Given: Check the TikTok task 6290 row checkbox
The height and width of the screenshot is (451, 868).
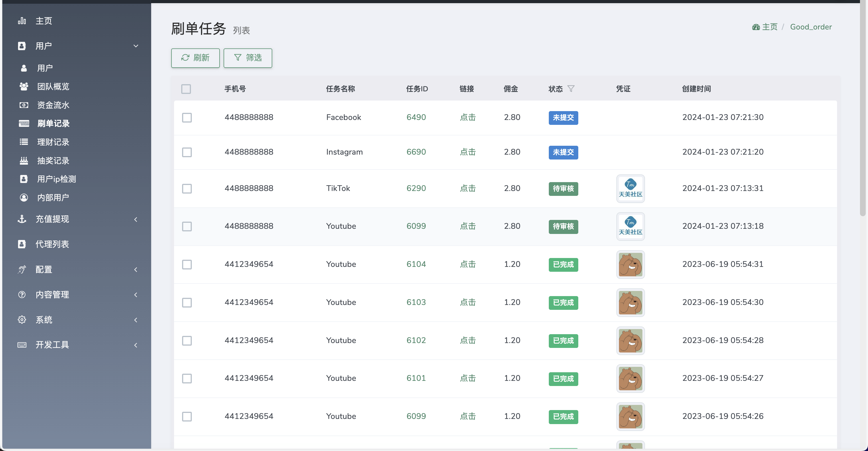Looking at the screenshot, I should (187, 188).
